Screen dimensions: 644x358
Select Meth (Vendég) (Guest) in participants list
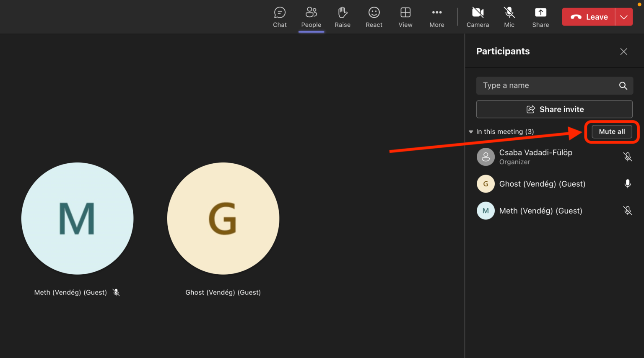click(x=554, y=211)
